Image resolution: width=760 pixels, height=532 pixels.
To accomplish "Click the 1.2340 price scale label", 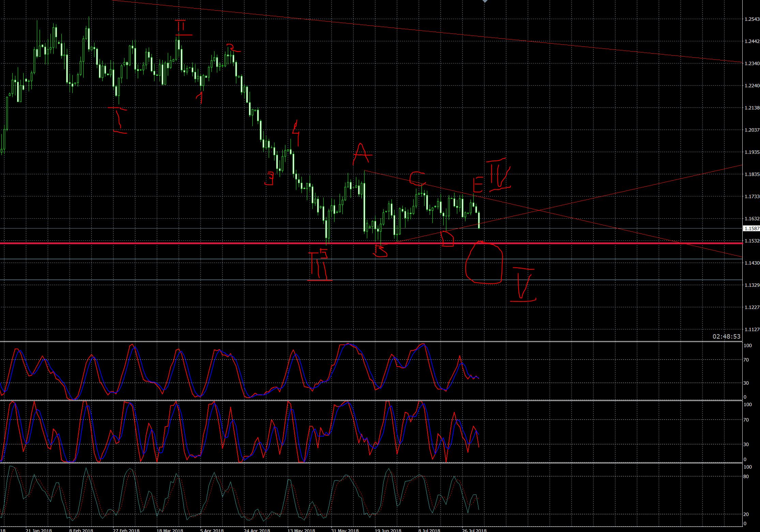I will coord(752,64).
